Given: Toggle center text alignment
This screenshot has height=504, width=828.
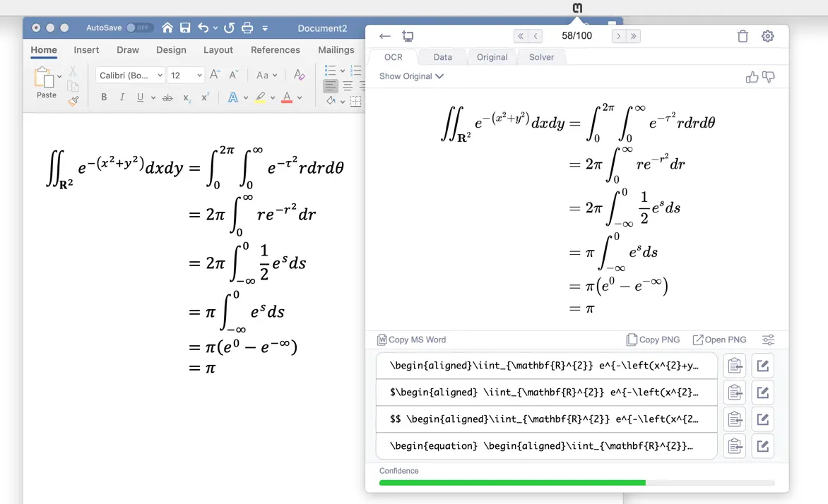Looking at the screenshot, I should pos(348,85).
